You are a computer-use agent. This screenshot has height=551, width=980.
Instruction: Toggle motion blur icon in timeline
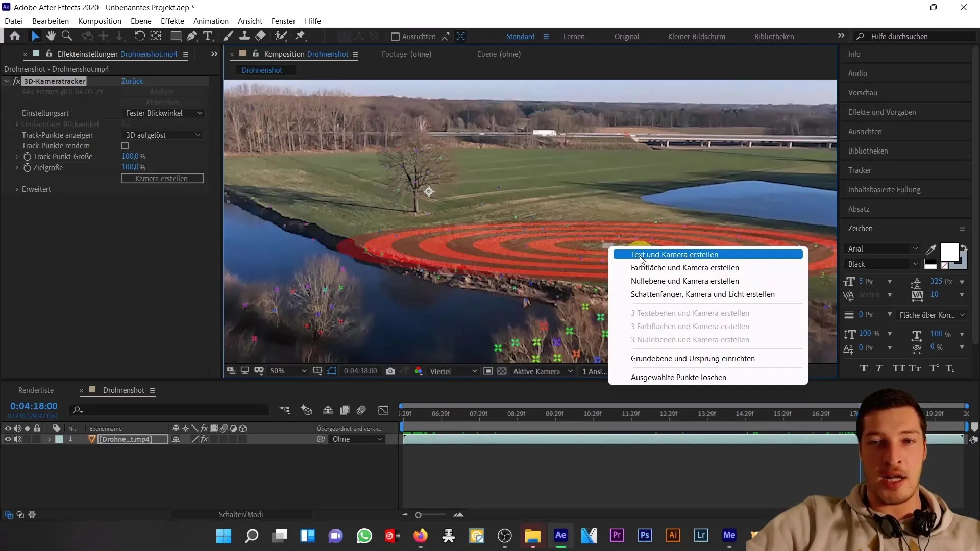click(361, 410)
